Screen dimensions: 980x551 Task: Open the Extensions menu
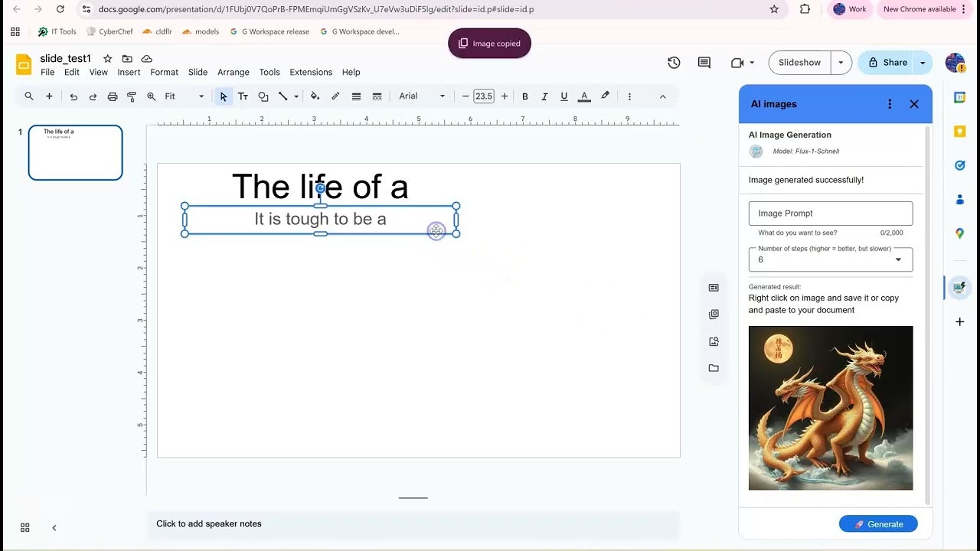(x=311, y=72)
